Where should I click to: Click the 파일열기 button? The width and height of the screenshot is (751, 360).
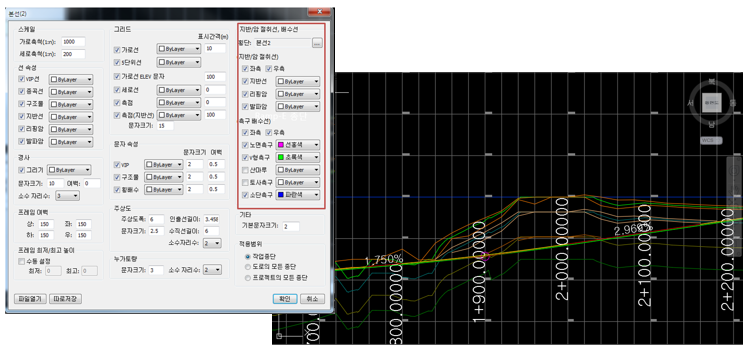tap(30, 299)
